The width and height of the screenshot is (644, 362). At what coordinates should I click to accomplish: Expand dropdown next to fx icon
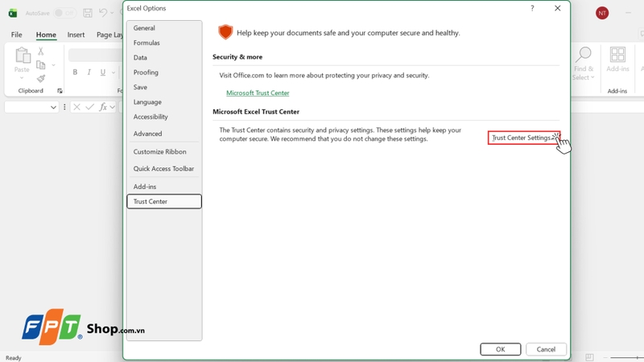click(x=112, y=107)
